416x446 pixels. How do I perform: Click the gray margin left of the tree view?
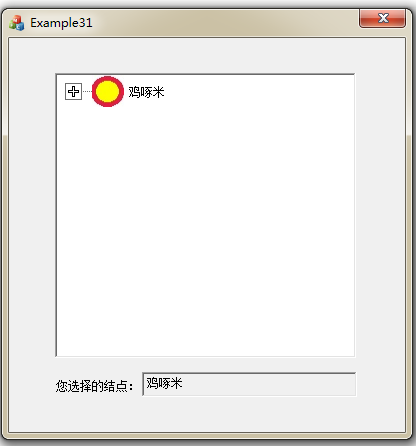coord(32,215)
